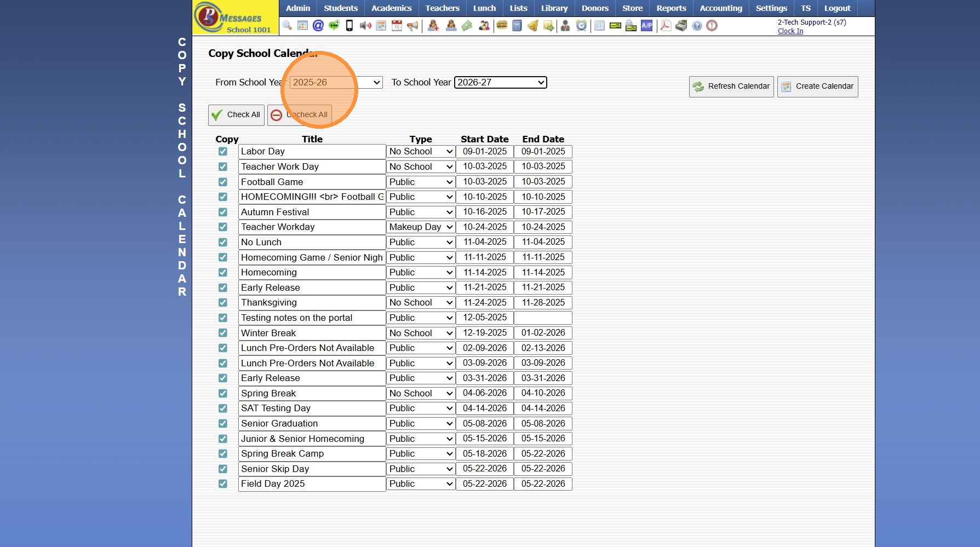Click the megaphone announcement icon

pyautogui.click(x=412, y=26)
